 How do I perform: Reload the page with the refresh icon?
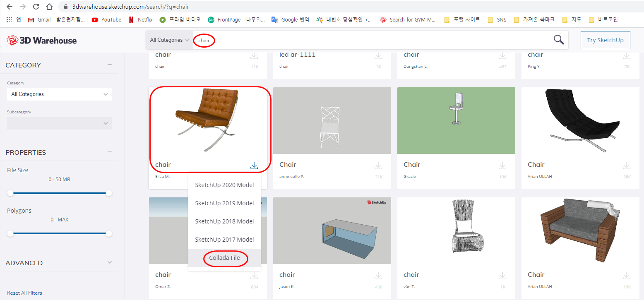pos(36,7)
